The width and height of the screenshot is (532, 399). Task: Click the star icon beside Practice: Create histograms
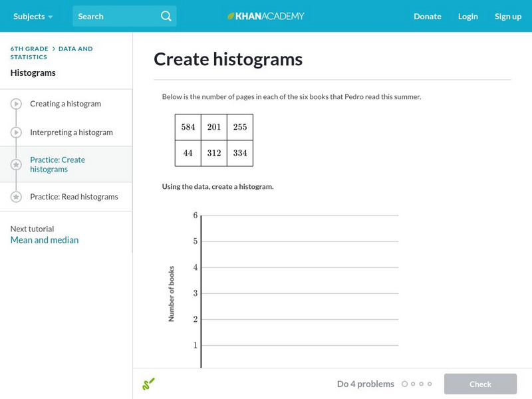(16, 164)
